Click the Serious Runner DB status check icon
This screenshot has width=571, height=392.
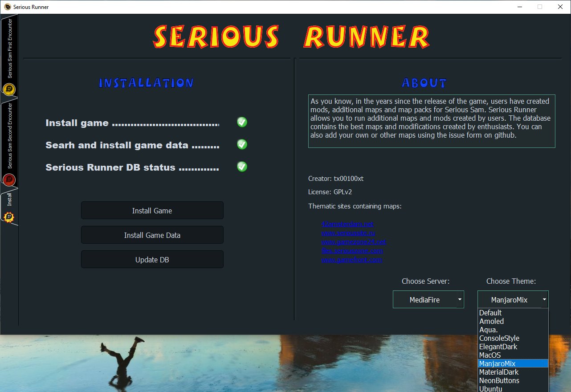pyautogui.click(x=242, y=167)
